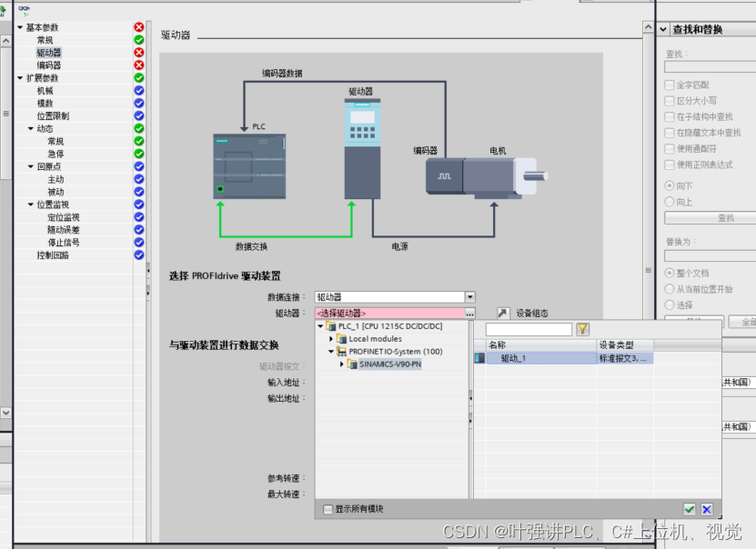
Task: Click blue check icon beside 停止信号
Action: (139, 243)
